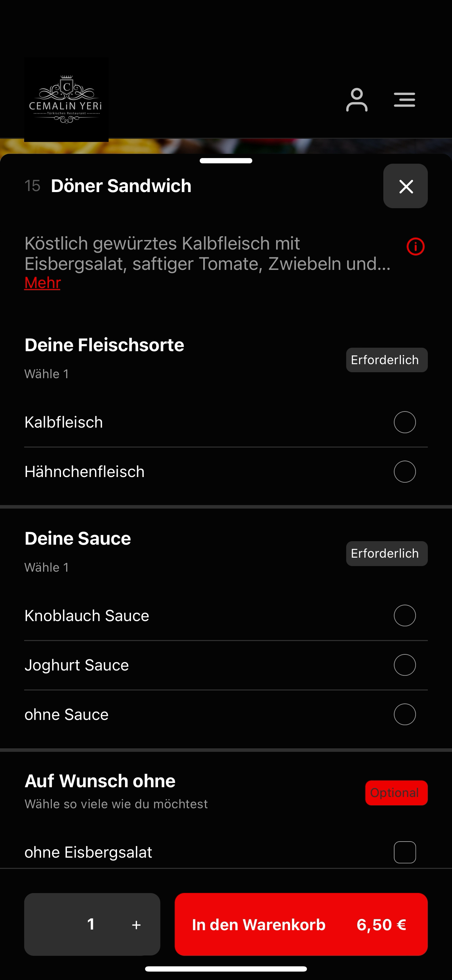Click the Erforderlich badge beside Deine Sauce

(x=386, y=553)
